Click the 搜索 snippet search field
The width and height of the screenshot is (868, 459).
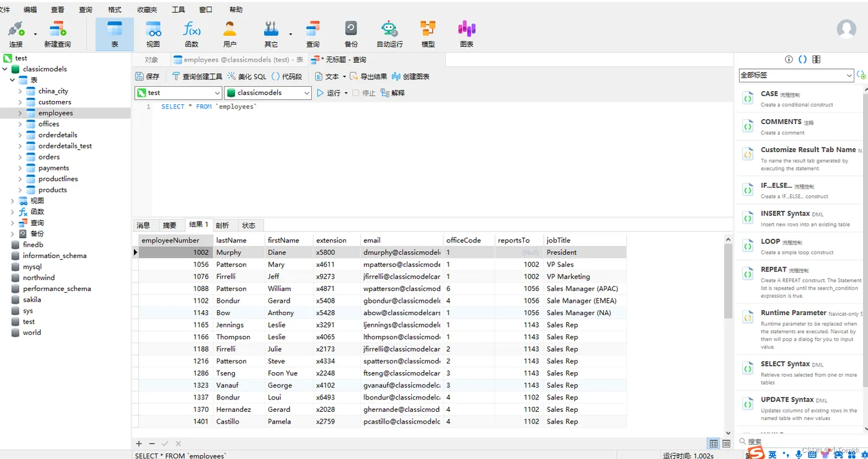coord(800,442)
